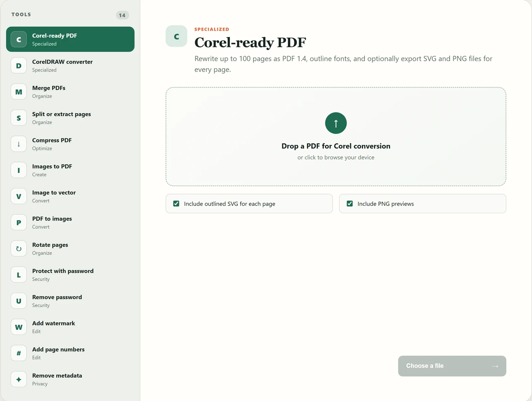The image size is (532, 401).
Task: Click the Rotate pages circular arrow icon
Action: click(x=19, y=249)
